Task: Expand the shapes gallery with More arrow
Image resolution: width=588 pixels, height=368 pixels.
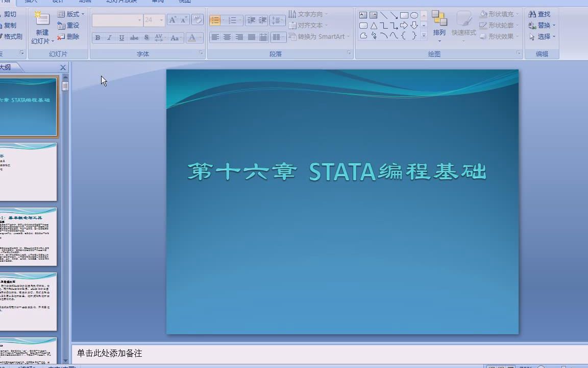Action: tap(424, 36)
